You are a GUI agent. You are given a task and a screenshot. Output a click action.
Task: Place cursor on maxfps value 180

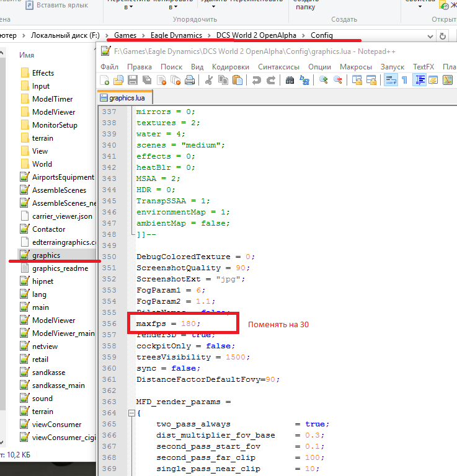(x=189, y=324)
